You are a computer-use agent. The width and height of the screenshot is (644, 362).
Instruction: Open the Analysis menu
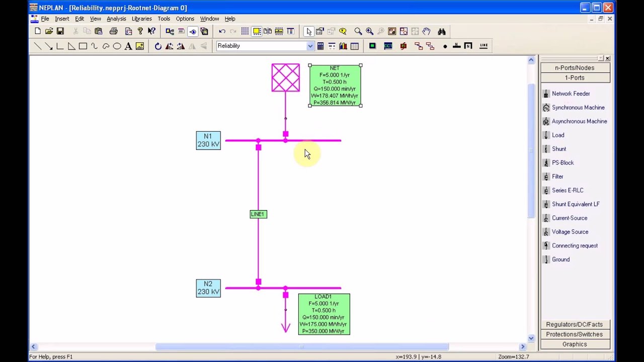click(x=116, y=19)
